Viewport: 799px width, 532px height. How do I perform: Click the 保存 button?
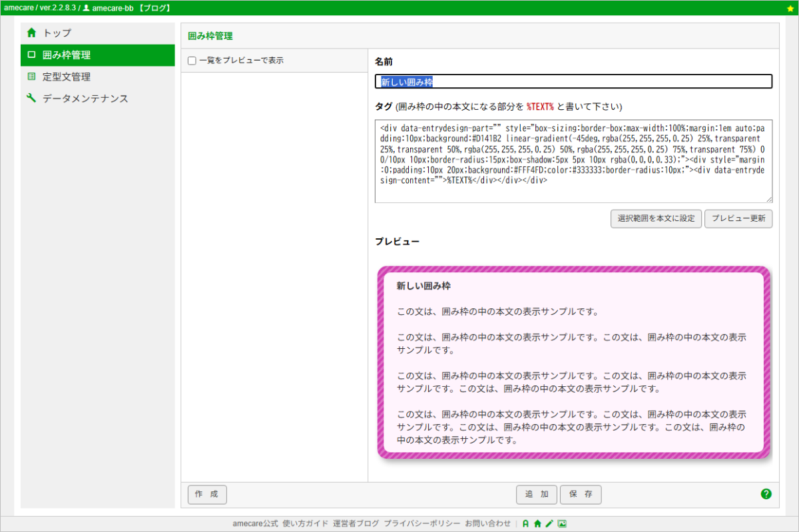[x=581, y=495]
